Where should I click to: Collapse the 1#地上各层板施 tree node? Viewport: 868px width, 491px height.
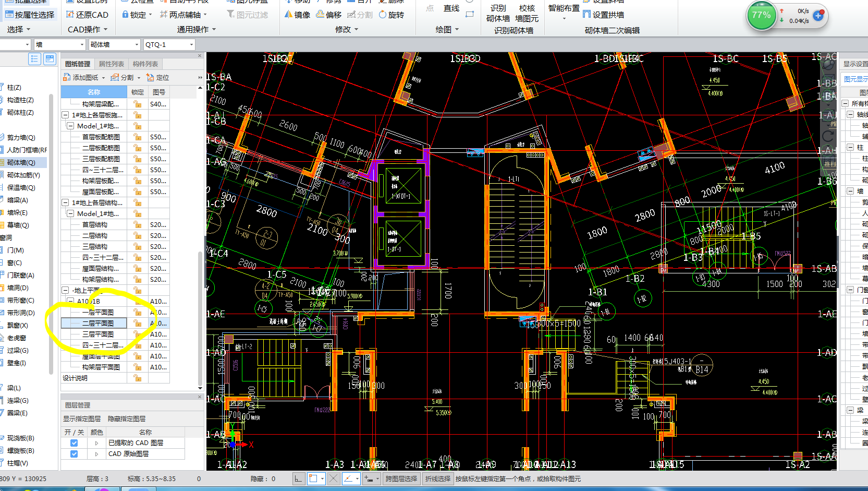[65, 115]
